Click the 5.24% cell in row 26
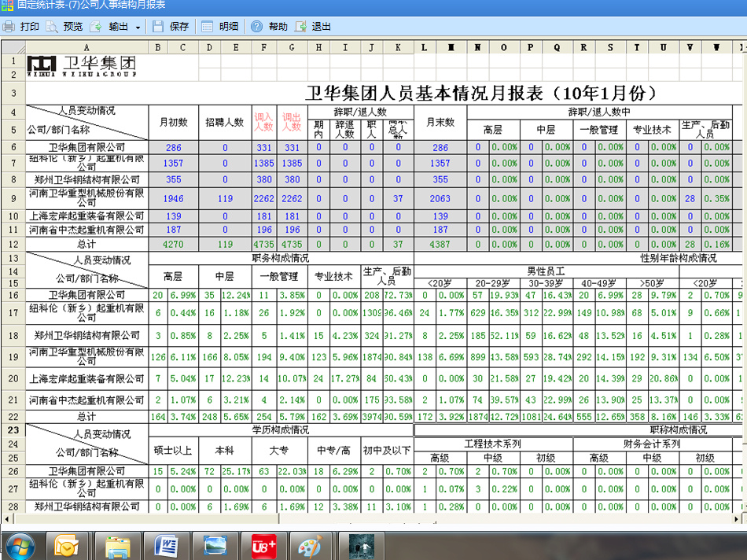This screenshot has height=560, width=747. tap(183, 471)
